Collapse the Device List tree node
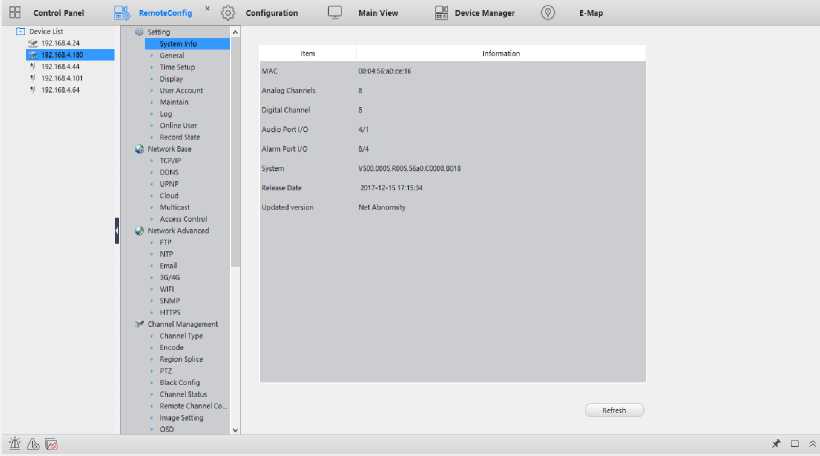 [x=21, y=32]
